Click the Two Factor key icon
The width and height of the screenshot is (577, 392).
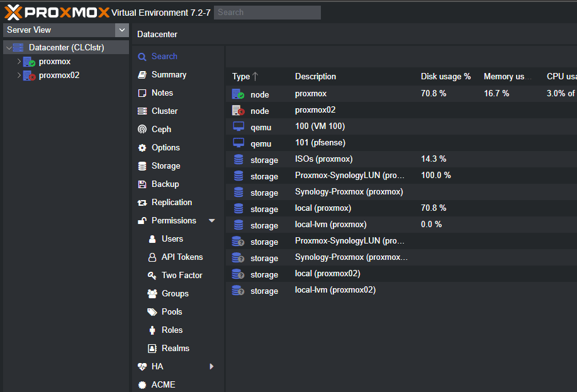click(152, 276)
